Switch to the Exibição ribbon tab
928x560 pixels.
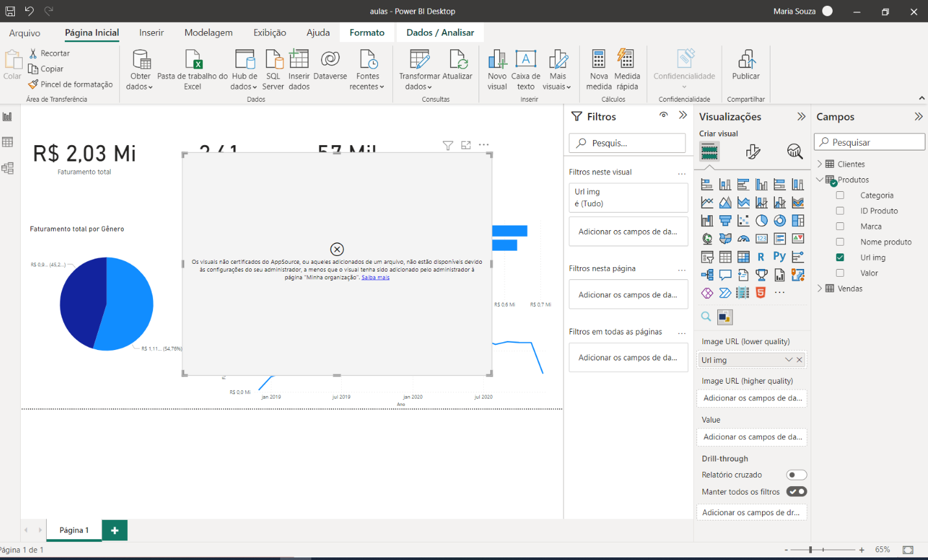point(270,32)
